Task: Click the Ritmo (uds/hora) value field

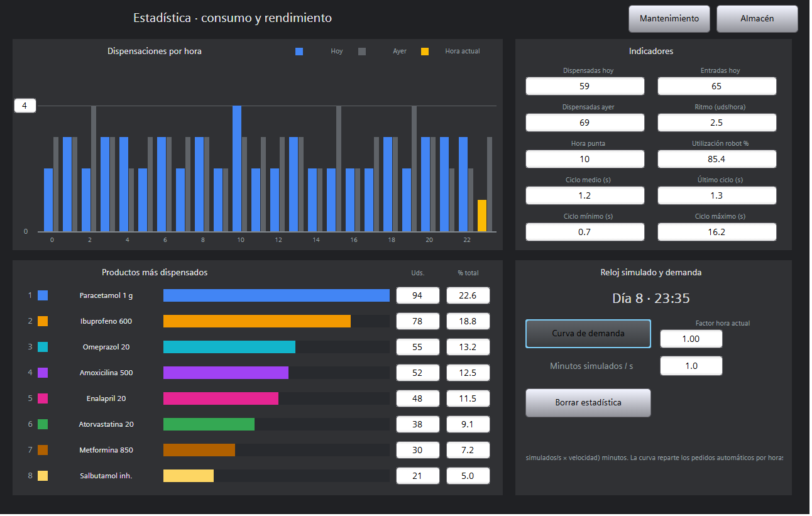Action: pos(717,123)
